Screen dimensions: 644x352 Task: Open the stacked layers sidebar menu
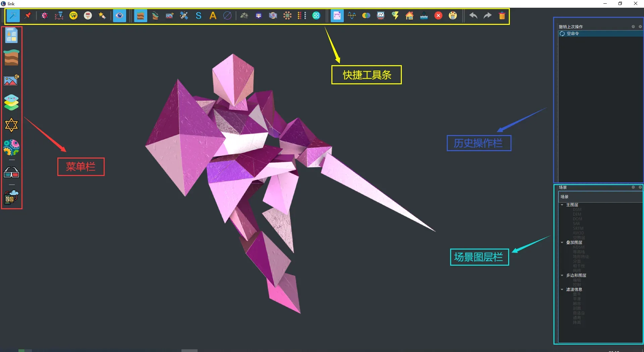coord(11,102)
